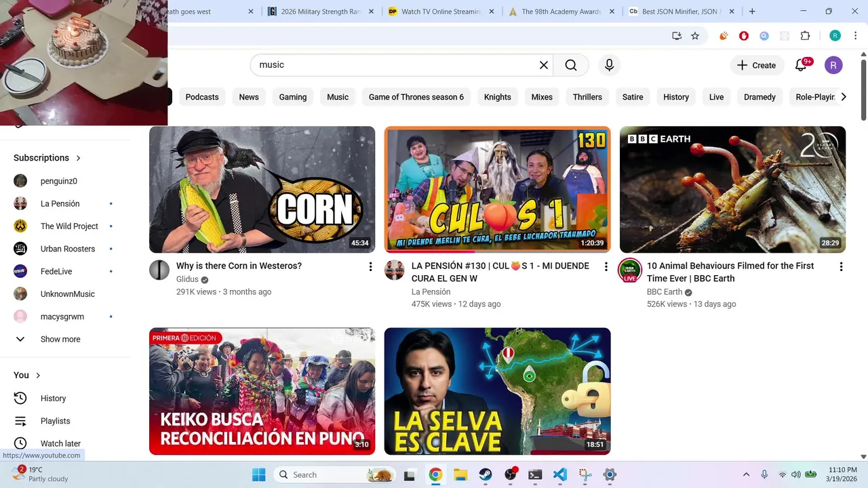Open the BBC Earth animal behaviours thumbnail
Viewport: 868px width, 488px height.
tap(732, 190)
